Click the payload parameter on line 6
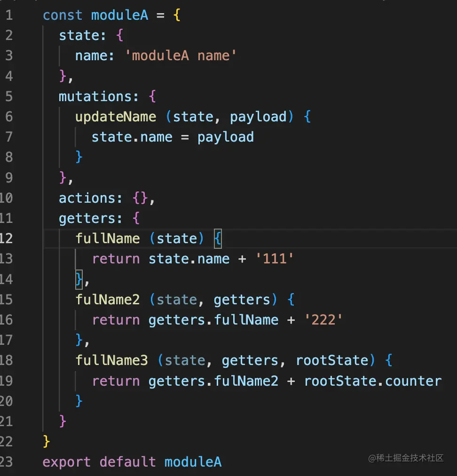The height and width of the screenshot is (476, 457). 258,117
